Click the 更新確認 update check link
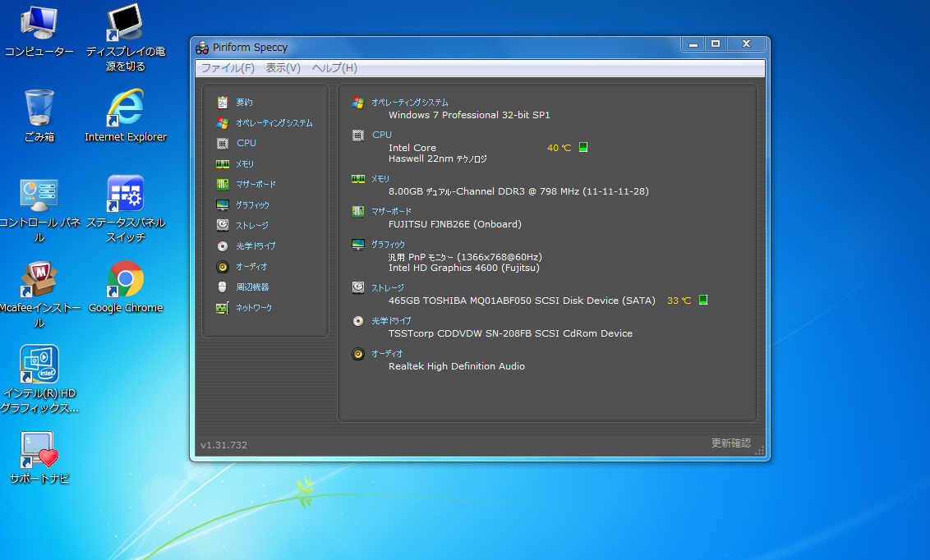Viewport: 930px width, 560px height. click(x=730, y=443)
